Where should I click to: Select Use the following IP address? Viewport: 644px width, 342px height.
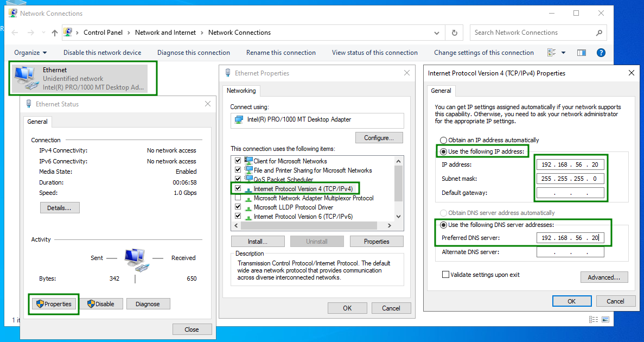pos(444,151)
